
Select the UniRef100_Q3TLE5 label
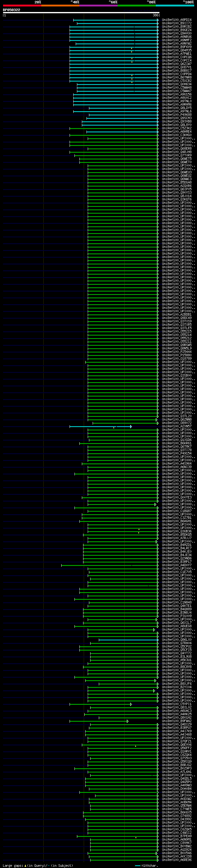pyautogui.click(x=176, y=328)
